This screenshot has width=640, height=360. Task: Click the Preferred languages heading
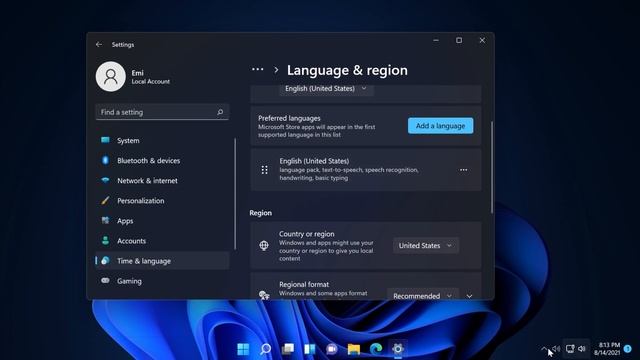coord(289,118)
